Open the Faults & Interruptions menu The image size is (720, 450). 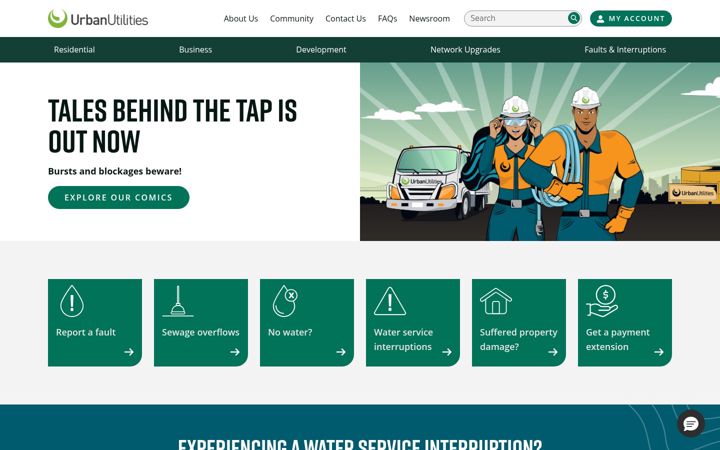625,50
